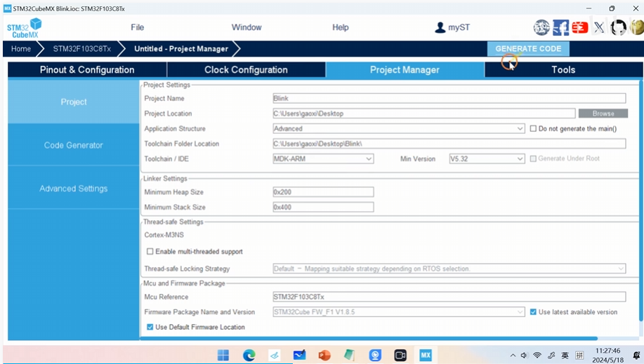Open the black camera recorder taskbar icon
644x364 pixels.
click(400, 355)
